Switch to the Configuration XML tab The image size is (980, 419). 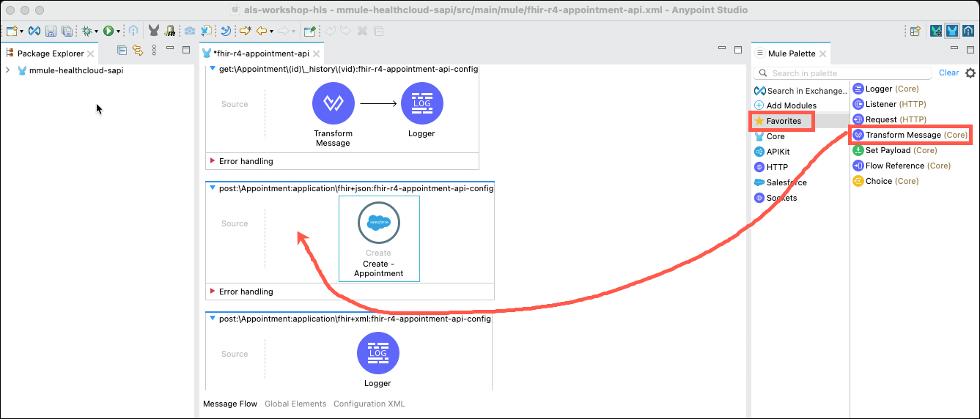tap(369, 404)
